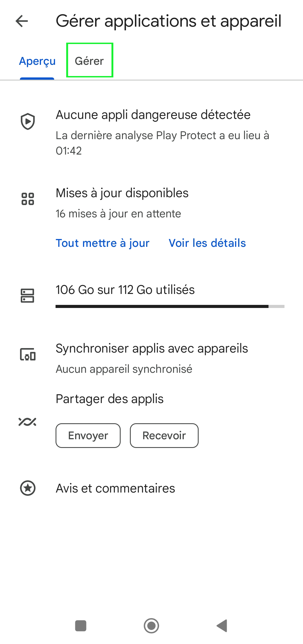Tap Android recent apps square button

[x=81, y=626]
